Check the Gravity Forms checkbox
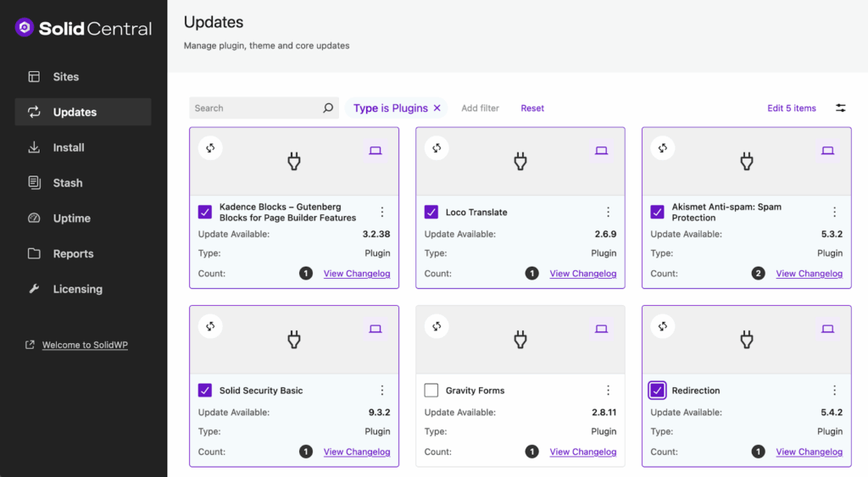The height and width of the screenshot is (477, 868). [x=431, y=391]
